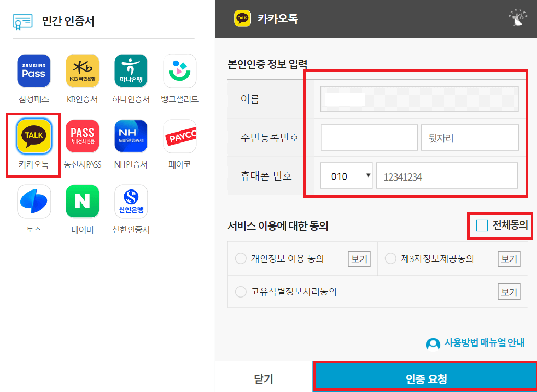Click the phone number field showing 12341234
The height and width of the screenshot is (392, 537).
pyautogui.click(x=447, y=175)
